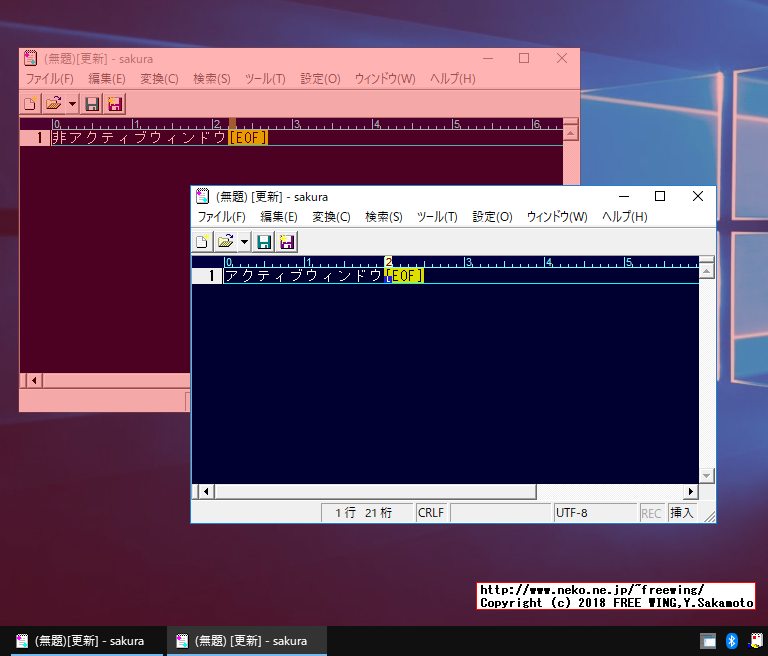
Task: Click scroll up arrow in inactive pink window
Action: [571, 133]
